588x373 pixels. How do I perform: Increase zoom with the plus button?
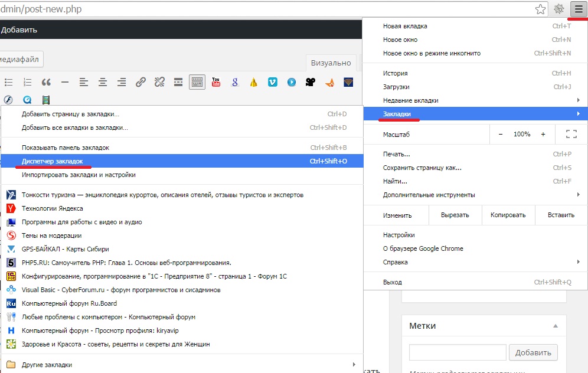coord(543,135)
